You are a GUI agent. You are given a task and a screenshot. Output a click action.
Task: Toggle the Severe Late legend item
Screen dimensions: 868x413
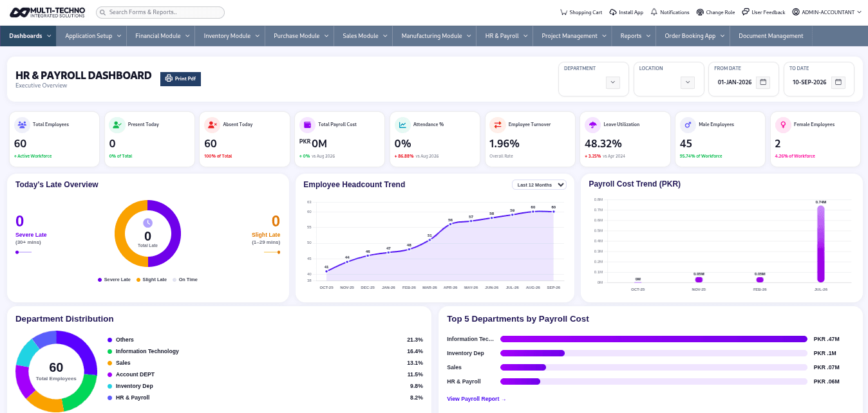(114, 280)
